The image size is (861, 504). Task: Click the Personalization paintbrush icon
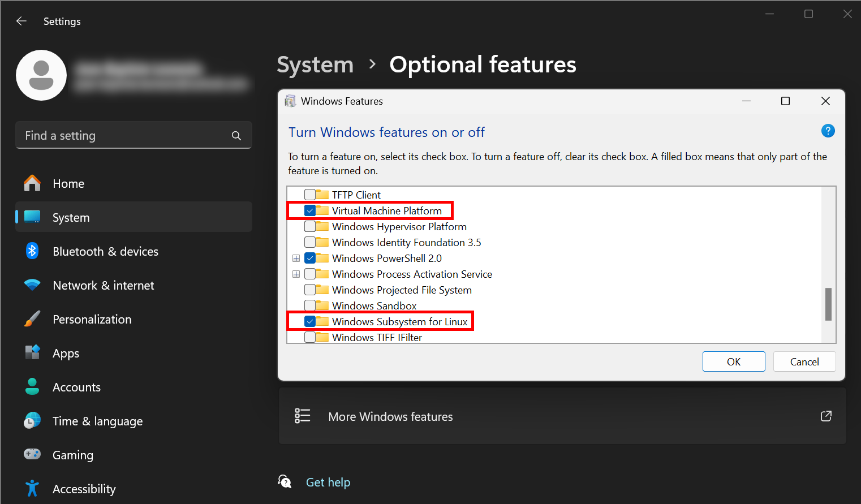click(x=32, y=319)
